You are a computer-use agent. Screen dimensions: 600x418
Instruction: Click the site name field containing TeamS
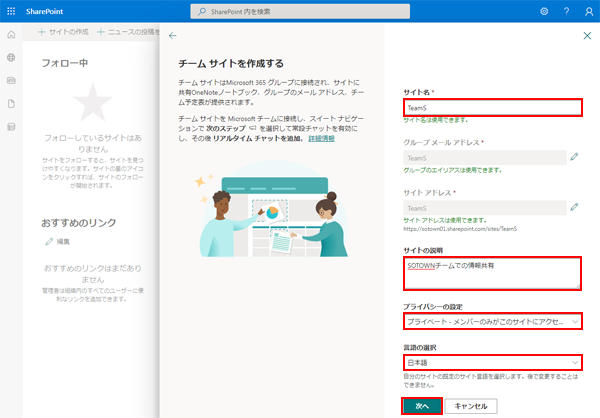(493, 108)
